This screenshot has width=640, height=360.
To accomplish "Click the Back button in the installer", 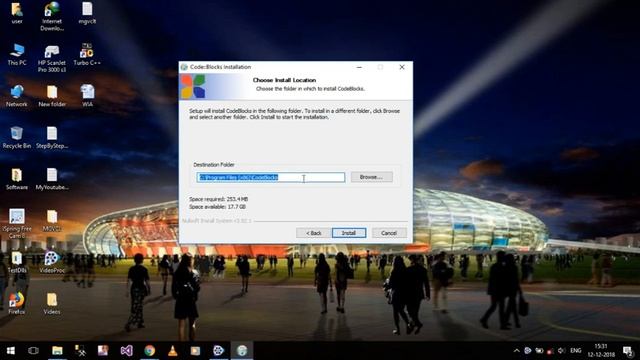I will click(x=313, y=233).
